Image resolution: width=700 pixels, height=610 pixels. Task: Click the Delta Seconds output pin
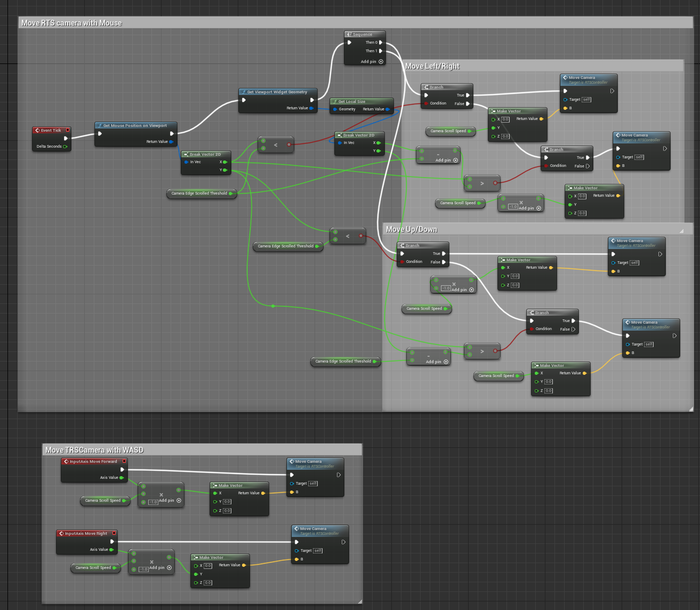click(x=65, y=146)
